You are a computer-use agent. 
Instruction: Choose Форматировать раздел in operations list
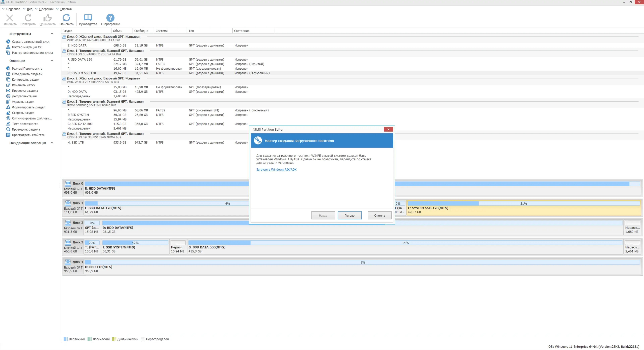coord(29,107)
